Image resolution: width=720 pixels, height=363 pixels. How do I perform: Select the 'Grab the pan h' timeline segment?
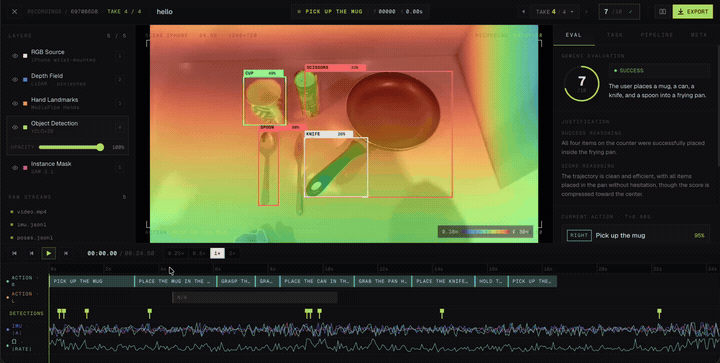(383, 281)
